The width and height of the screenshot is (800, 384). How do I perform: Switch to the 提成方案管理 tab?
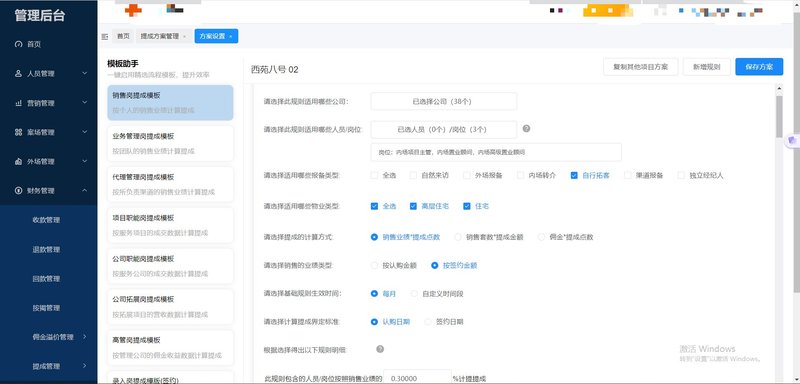point(163,36)
